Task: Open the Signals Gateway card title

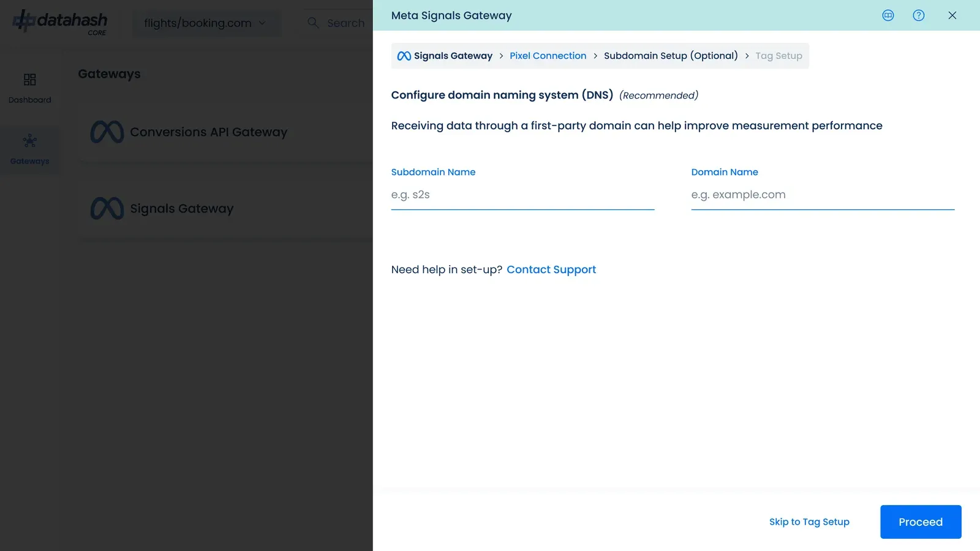Action: coord(182,209)
